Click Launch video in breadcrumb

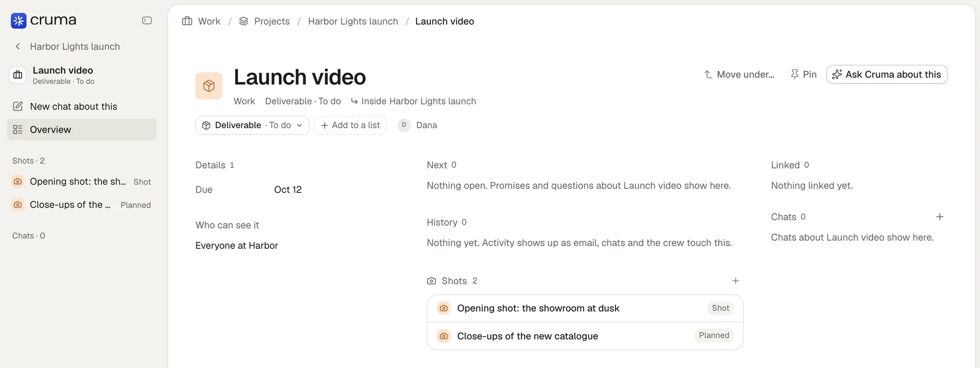(x=444, y=21)
